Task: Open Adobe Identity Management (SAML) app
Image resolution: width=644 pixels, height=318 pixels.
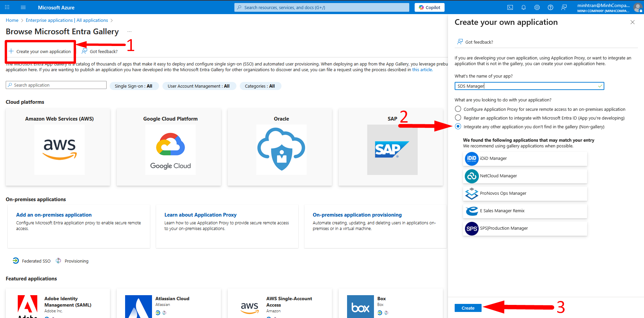Action: point(58,303)
